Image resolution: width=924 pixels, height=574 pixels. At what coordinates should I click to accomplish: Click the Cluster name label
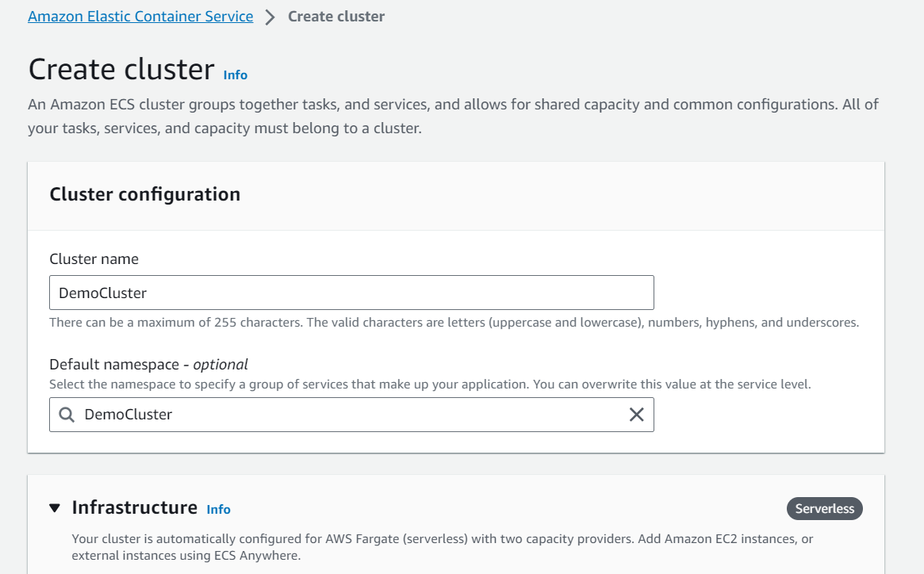(x=94, y=258)
